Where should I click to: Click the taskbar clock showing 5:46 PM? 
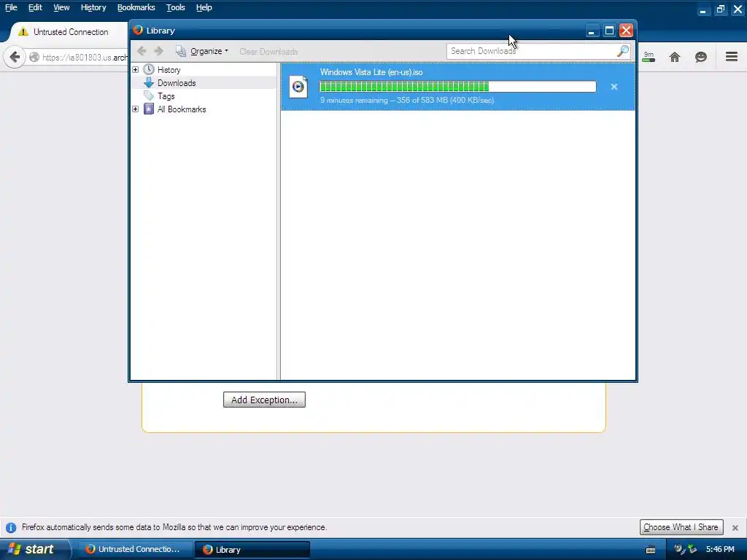720,550
